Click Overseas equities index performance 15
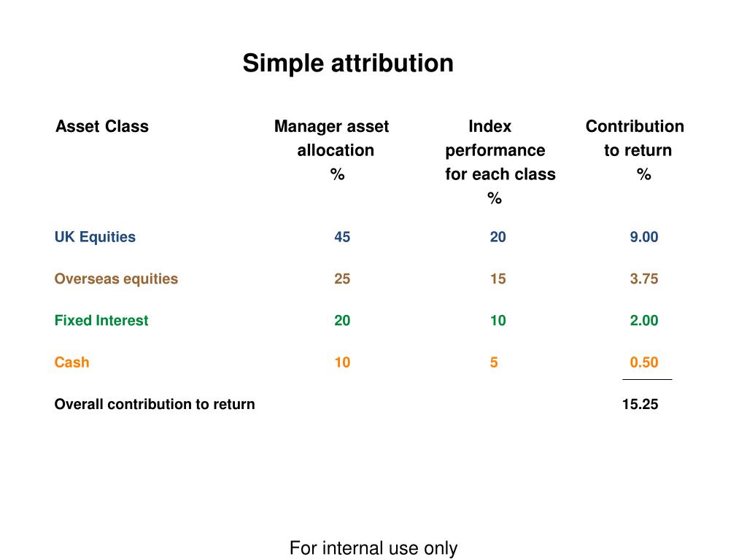 point(498,279)
